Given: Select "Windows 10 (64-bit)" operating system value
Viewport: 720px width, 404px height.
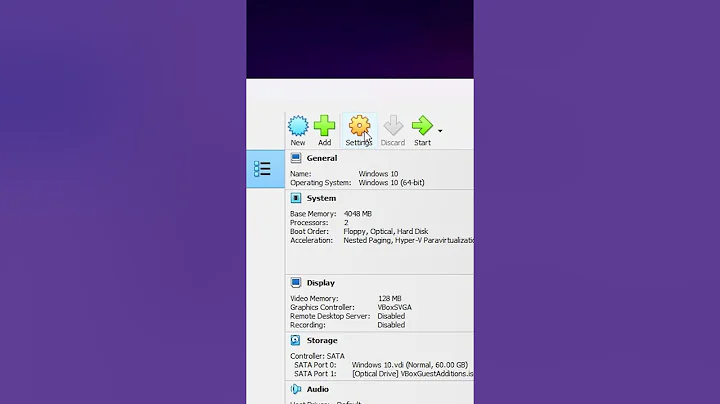Looking at the screenshot, I should [x=392, y=183].
